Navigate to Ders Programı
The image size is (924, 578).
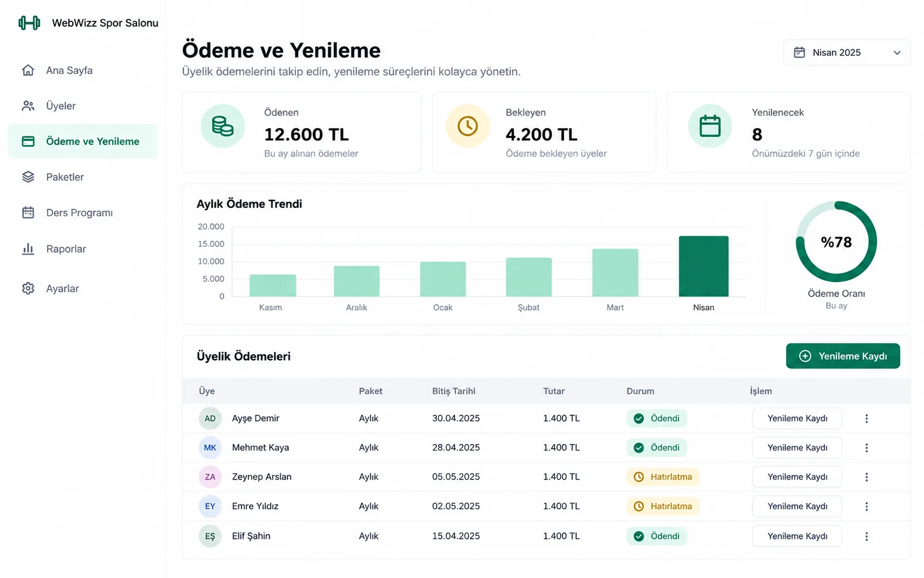[x=83, y=213]
